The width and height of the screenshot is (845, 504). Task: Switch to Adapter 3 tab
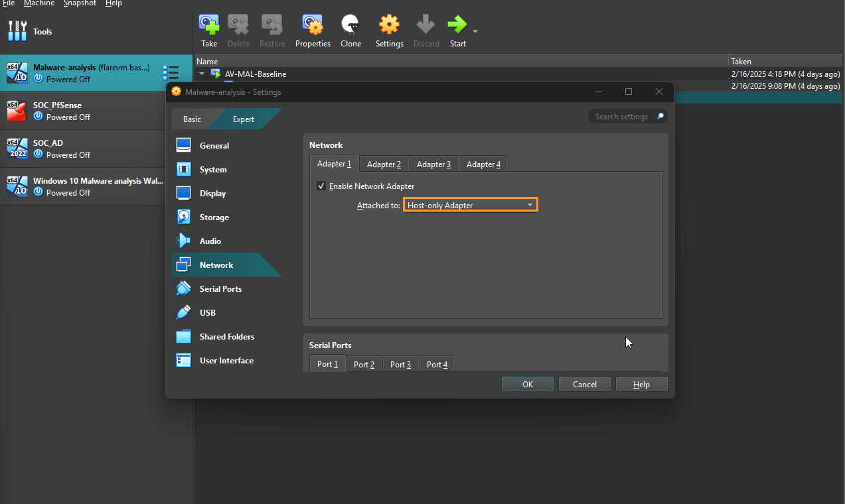[433, 164]
